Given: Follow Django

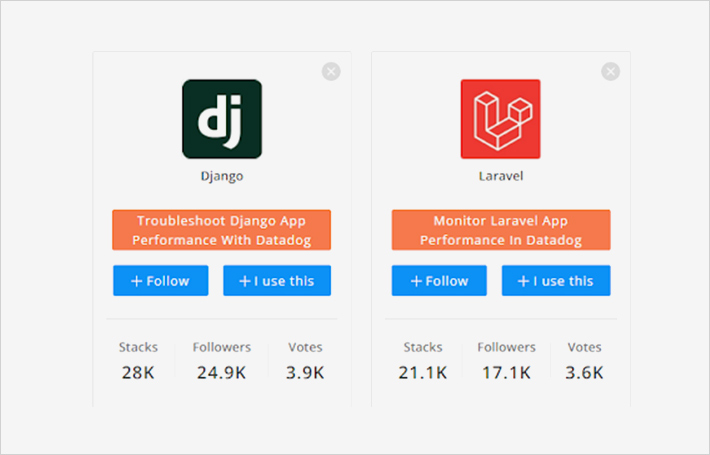Looking at the screenshot, I should tap(161, 281).
